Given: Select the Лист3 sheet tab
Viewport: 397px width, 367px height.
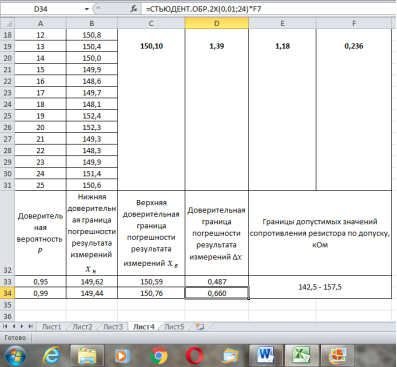Looking at the screenshot, I should coord(113,327).
